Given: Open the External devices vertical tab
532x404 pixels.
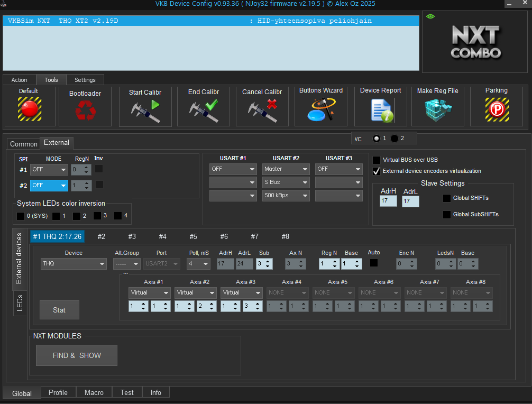Looking at the screenshot, I should (19, 259).
